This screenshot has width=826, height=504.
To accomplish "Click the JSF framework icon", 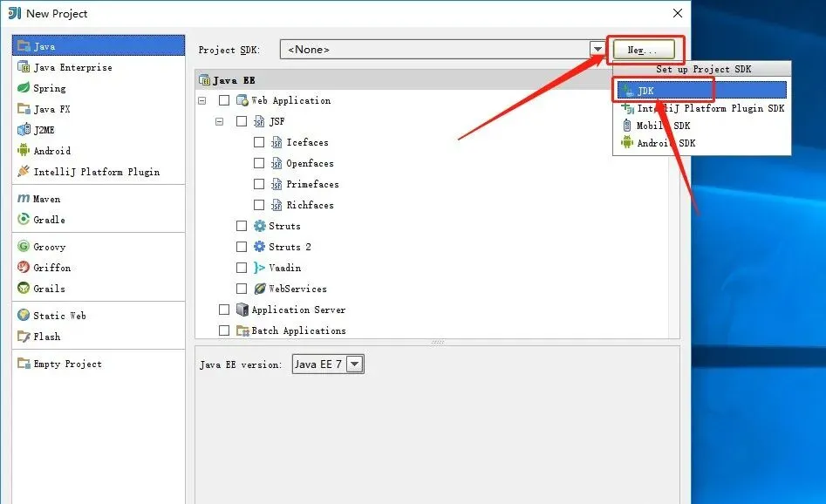I will (259, 121).
